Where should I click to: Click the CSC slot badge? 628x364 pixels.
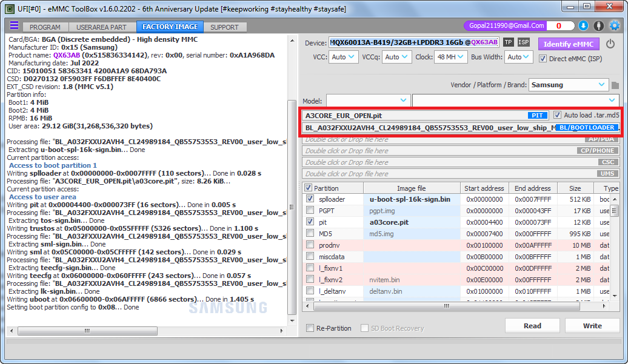click(607, 162)
